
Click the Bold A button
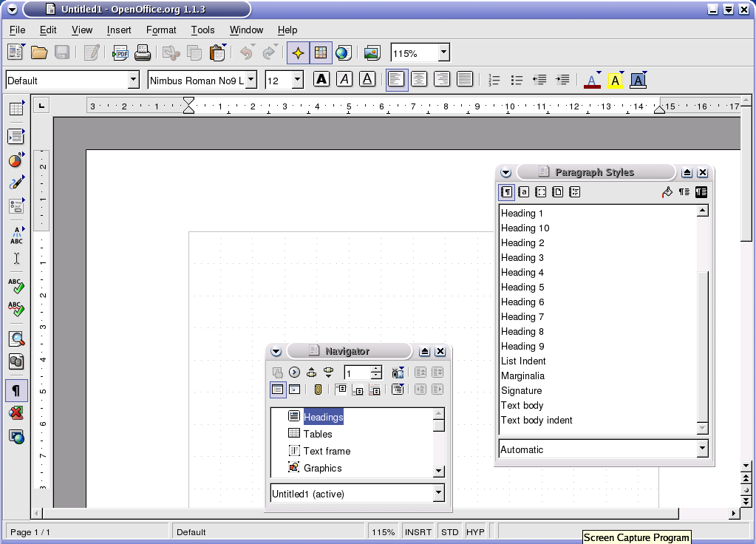pyautogui.click(x=321, y=79)
